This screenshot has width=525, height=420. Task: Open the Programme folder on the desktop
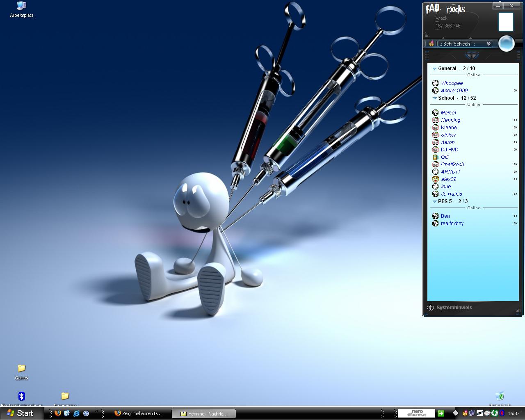pyautogui.click(x=65, y=399)
